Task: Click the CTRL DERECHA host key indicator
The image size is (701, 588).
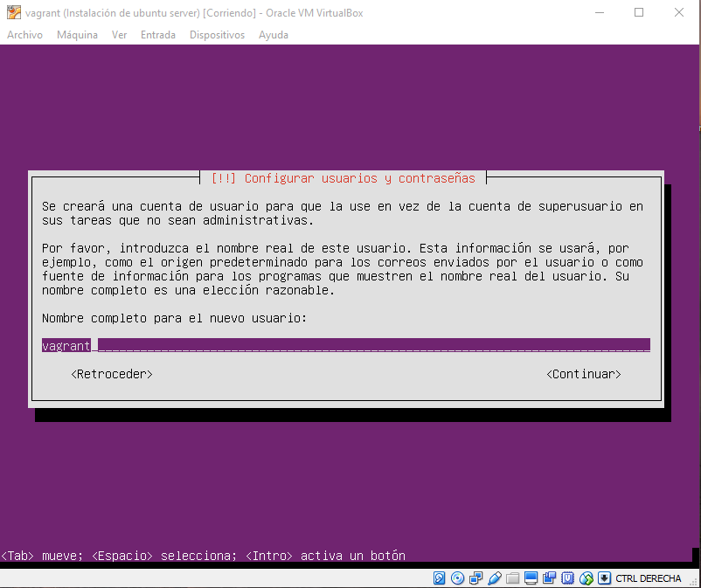Action: click(x=649, y=578)
